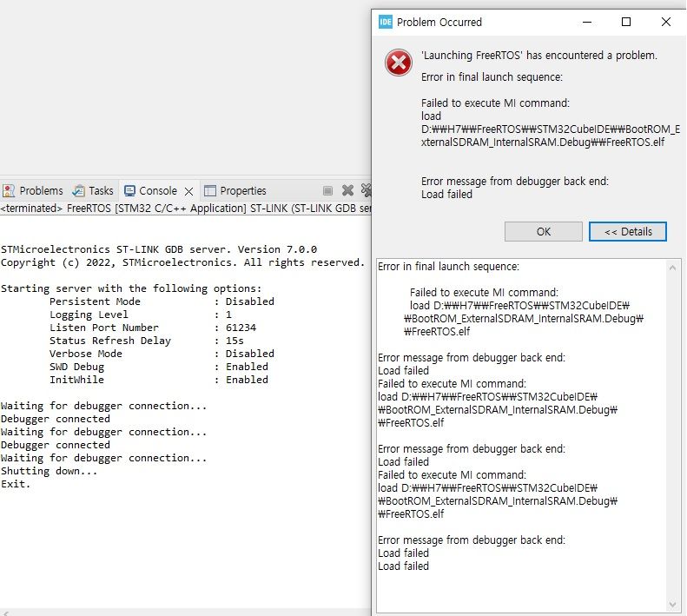Click 'Starting server with the following options:' line
The image size is (687, 616).
[x=131, y=288]
